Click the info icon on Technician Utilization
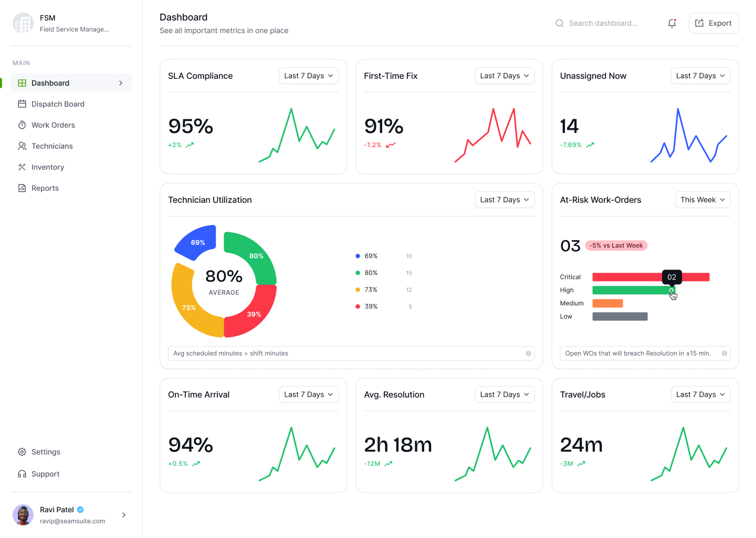756x538 pixels. (529, 354)
